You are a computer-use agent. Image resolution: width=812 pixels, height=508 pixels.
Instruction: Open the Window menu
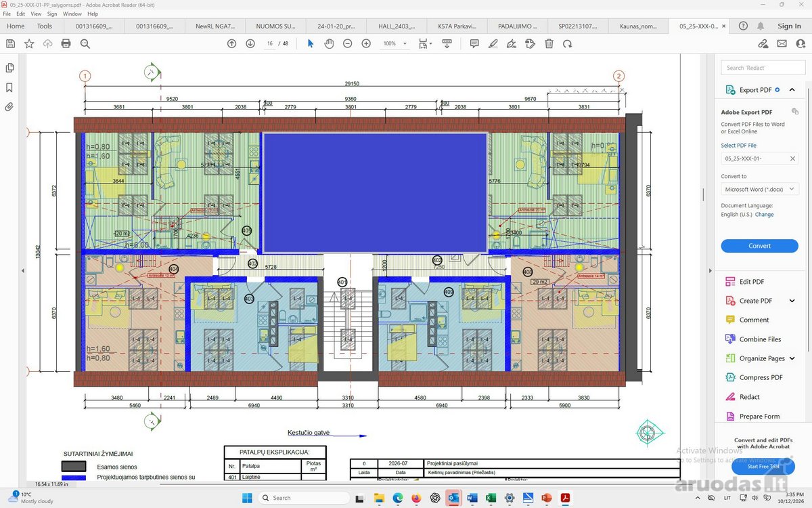click(72, 14)
